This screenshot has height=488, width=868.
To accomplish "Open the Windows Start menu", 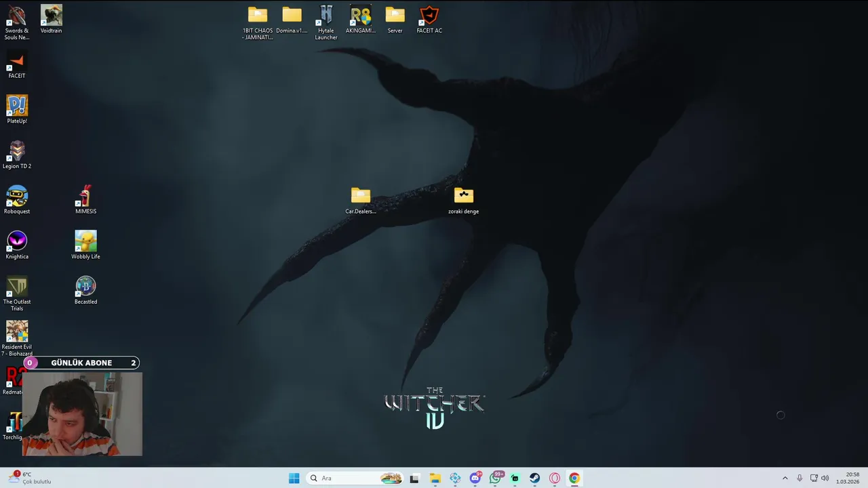I will click(x=294, y=479).
